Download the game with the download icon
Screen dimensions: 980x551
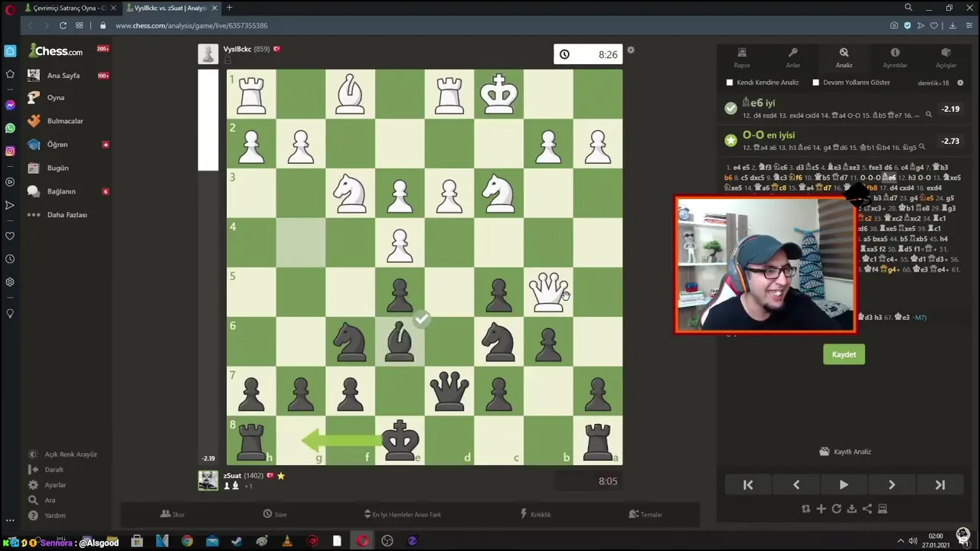851,509
